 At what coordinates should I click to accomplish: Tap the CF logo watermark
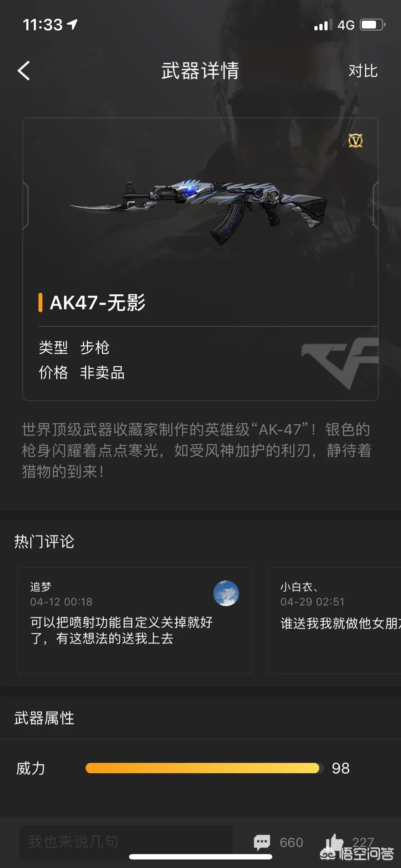click(x=340, y=363)
